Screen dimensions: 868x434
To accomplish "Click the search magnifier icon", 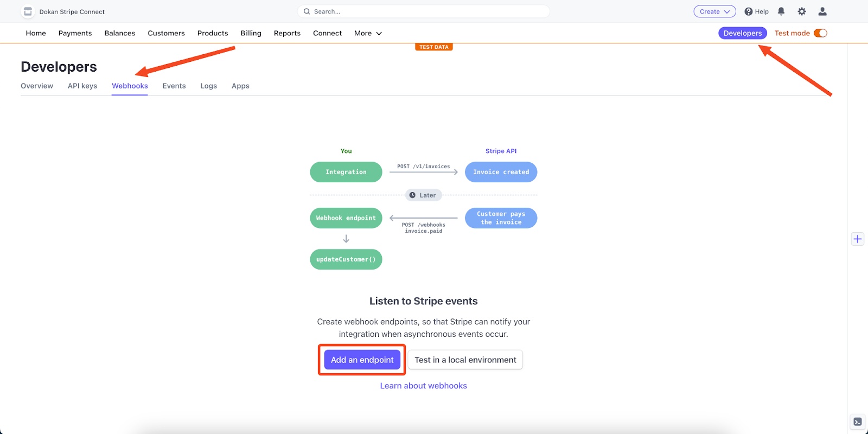I will 307,11.
